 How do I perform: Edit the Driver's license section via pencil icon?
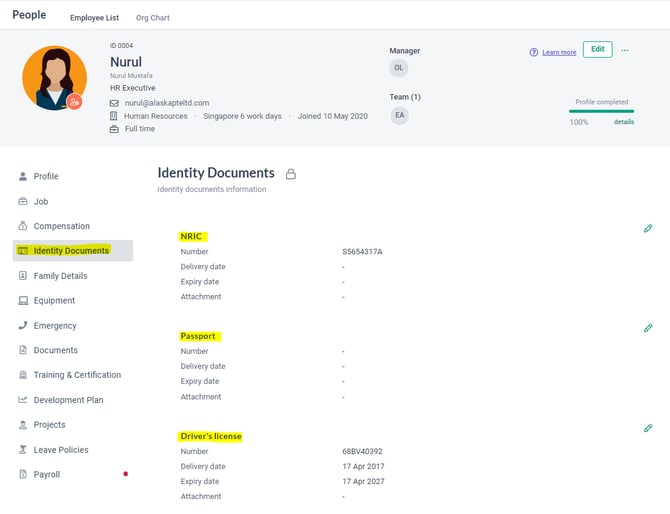click(x=648, y=428)
